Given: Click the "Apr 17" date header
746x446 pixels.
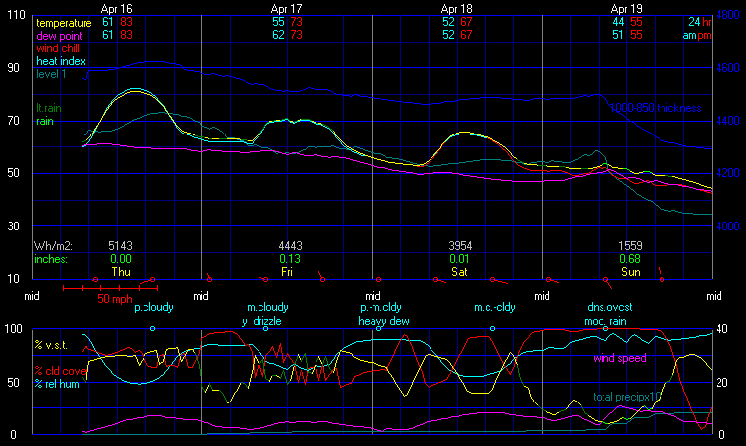Looking at the screenshot, I should [286, 9].
